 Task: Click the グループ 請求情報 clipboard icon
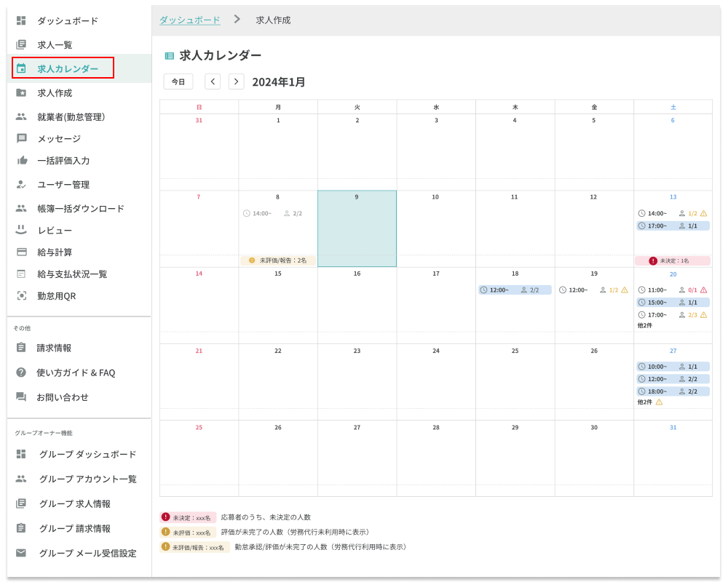[21, 528]
